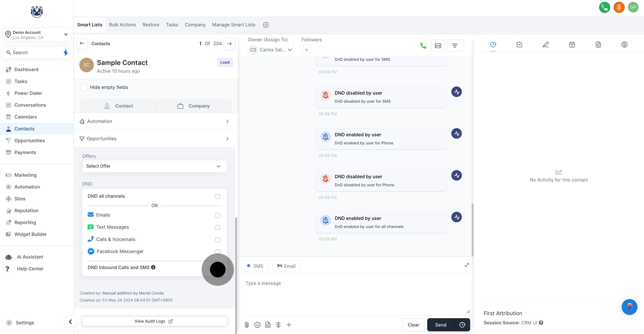Click the attachment paperclip icon

[247, 325]
